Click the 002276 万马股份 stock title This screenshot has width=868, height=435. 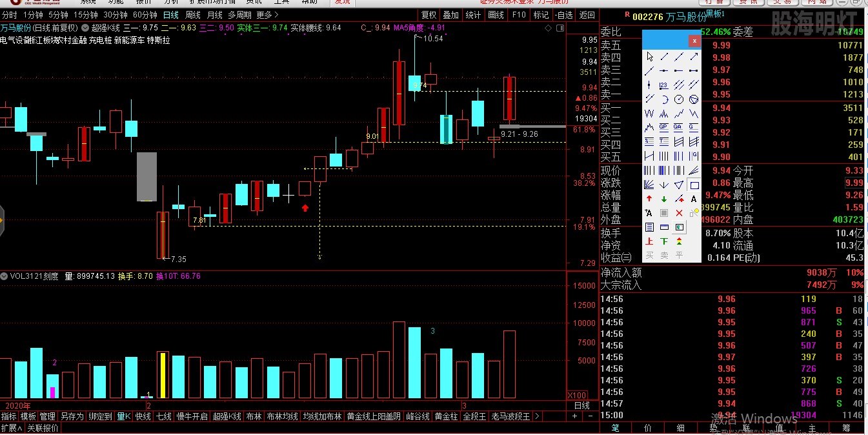click(x=669, y=17)
